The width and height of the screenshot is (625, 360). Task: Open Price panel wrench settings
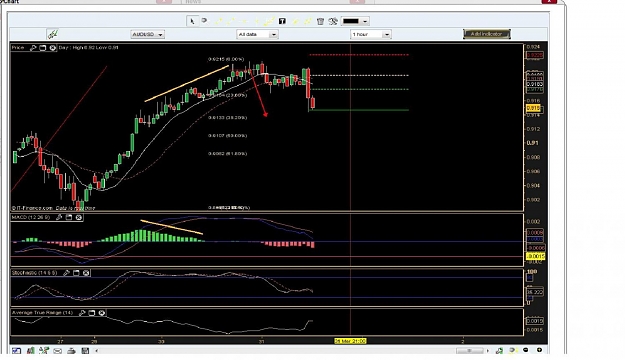point(33,48)
